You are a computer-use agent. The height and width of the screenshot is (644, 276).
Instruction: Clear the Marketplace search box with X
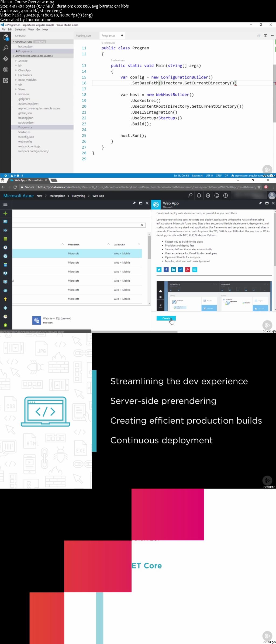142,225
